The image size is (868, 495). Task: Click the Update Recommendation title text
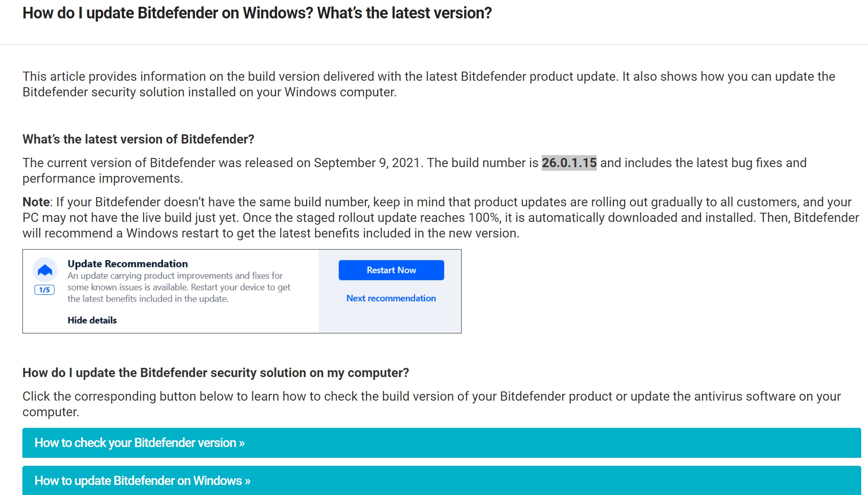[127, 264]
